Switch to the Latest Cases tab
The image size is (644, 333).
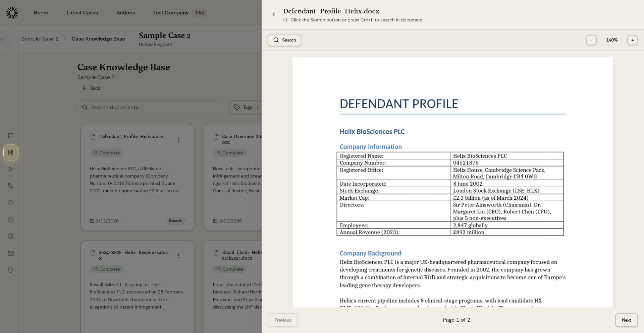click(x=82, y=12)
